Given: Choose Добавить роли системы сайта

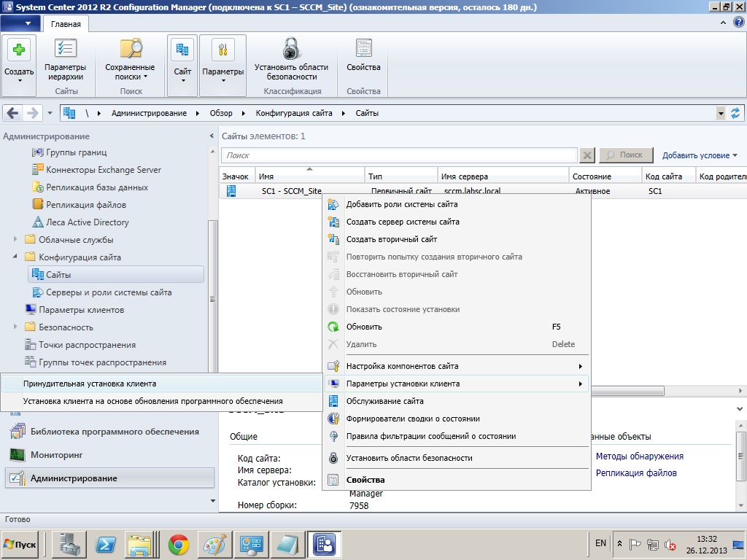Looking at the screenshot, I should pos(457,204).
